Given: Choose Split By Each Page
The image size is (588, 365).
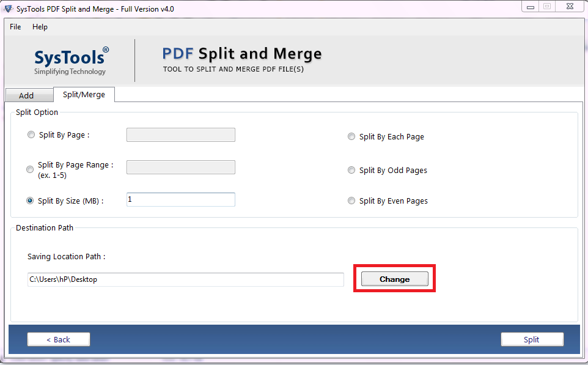Looking at the screenshot, I should click(x=351, y=136).
